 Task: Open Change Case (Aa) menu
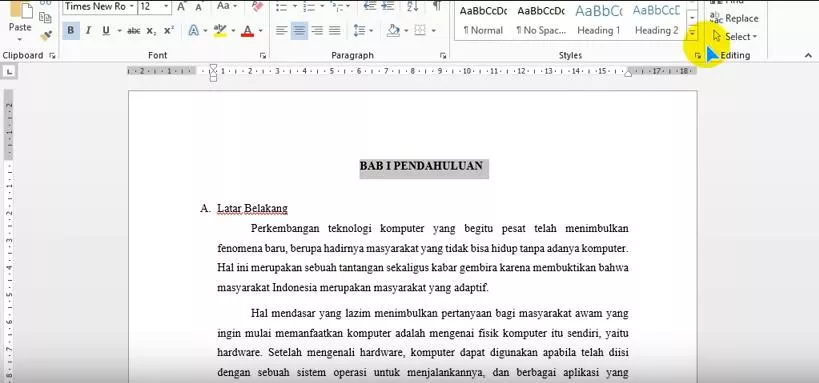click(227, 6)
